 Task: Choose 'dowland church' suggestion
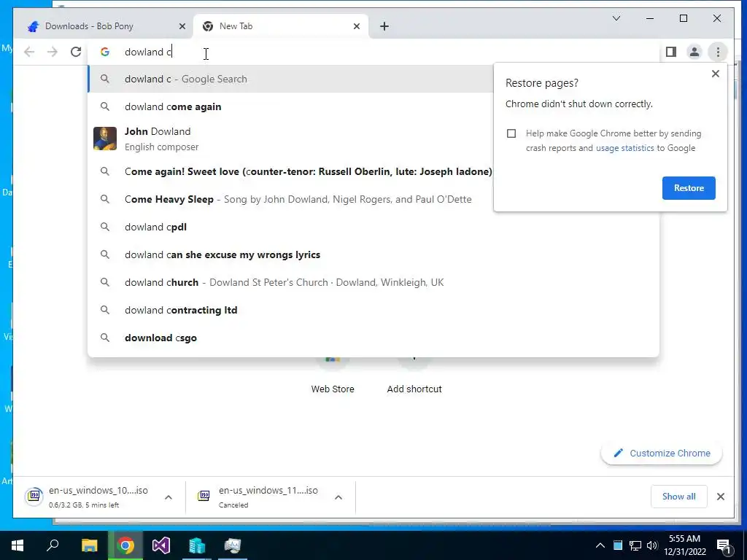pyautogui.click(x=373, y=282)
